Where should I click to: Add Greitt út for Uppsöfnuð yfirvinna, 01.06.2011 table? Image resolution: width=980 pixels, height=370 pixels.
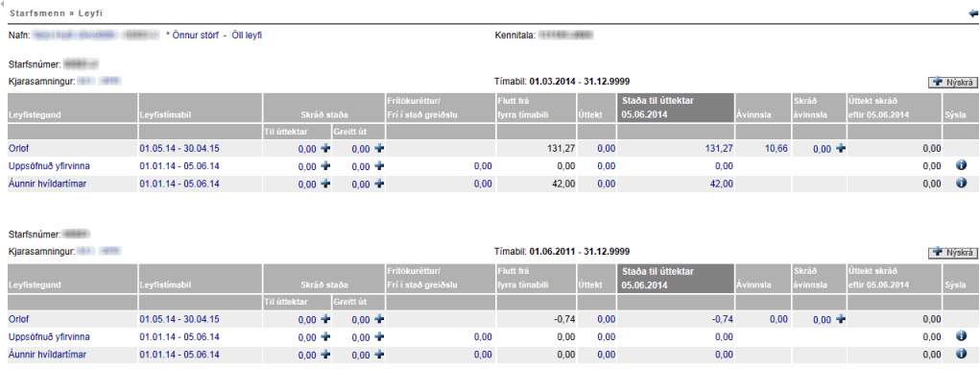(x=379, y=336)
